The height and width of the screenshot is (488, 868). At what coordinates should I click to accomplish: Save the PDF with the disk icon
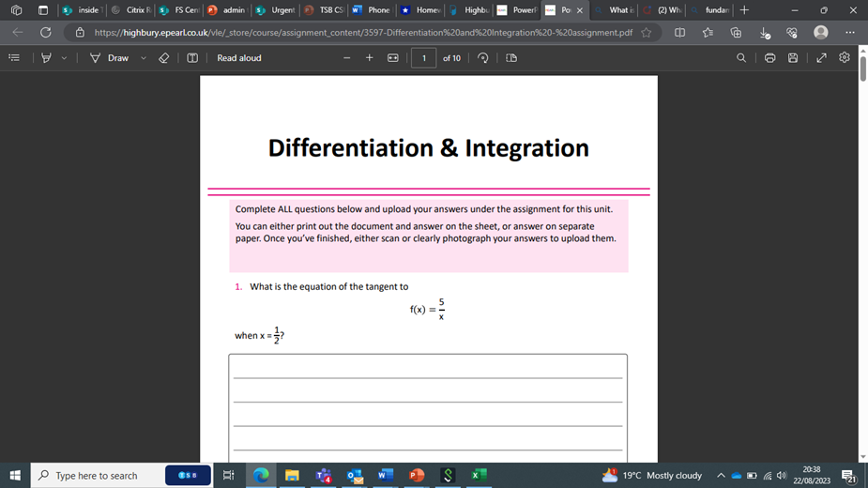(793, 57)
